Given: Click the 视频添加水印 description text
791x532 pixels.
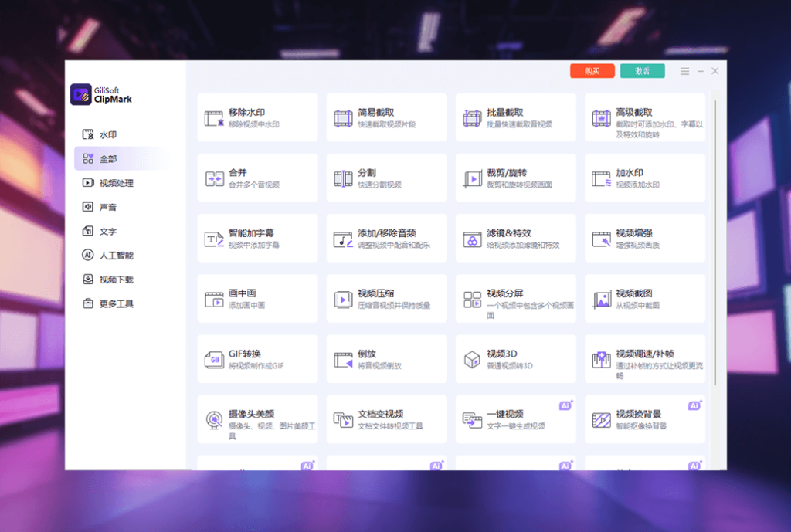Looking at the screenshot, I should tap(637, 185).
